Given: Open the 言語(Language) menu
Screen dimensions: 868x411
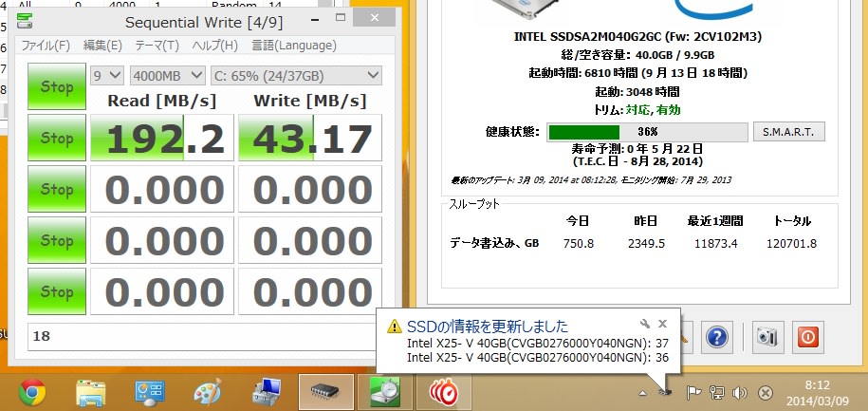Looking at the screenshot, I should point(294,46).
